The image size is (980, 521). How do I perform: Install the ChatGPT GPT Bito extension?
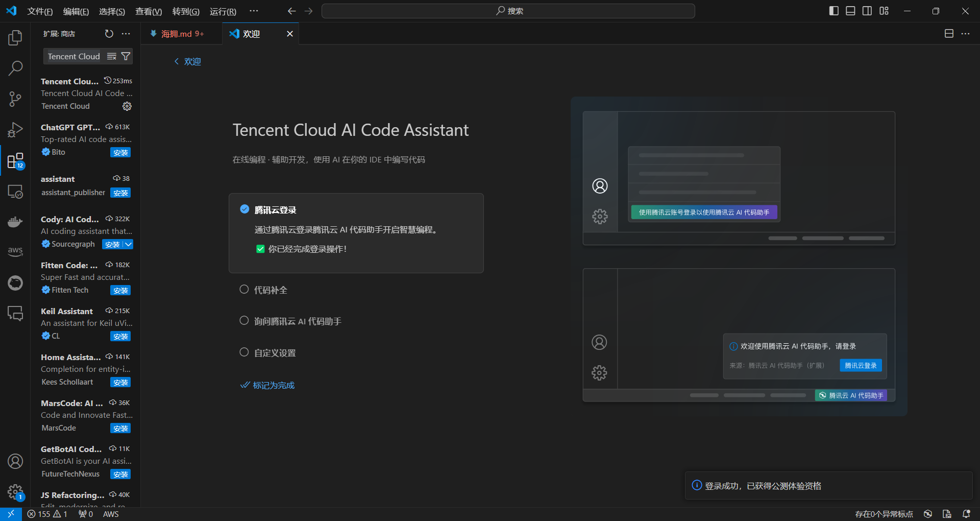coord(120,152)
